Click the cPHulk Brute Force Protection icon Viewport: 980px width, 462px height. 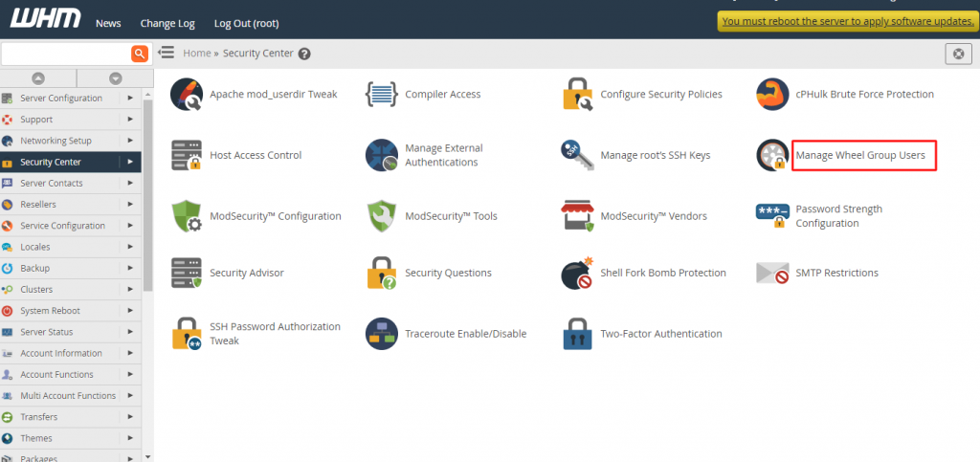point(772,95)
